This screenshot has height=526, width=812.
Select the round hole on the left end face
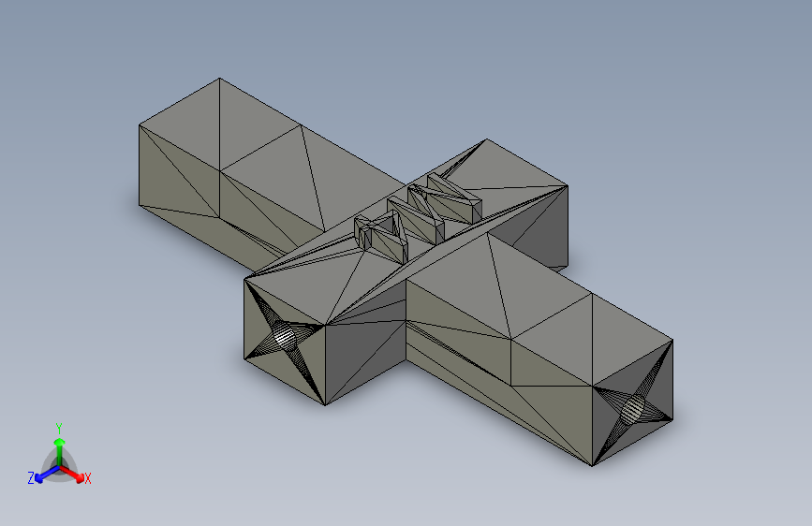point(285,336)
